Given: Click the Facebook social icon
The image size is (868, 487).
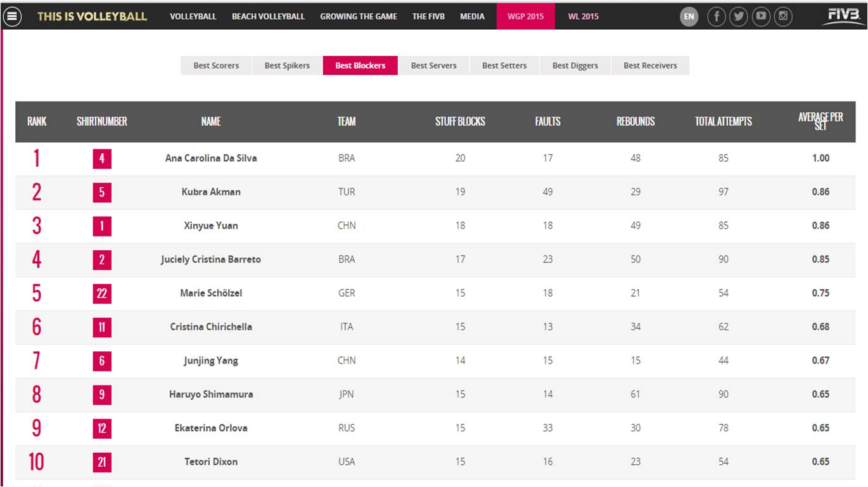Looking at the screenshot, I should click(x=717, y=16).
